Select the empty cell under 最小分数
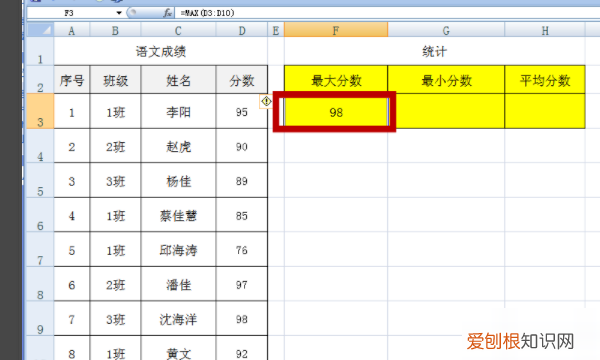The width and height of the screenshot is (600, 360). point(446,111)
